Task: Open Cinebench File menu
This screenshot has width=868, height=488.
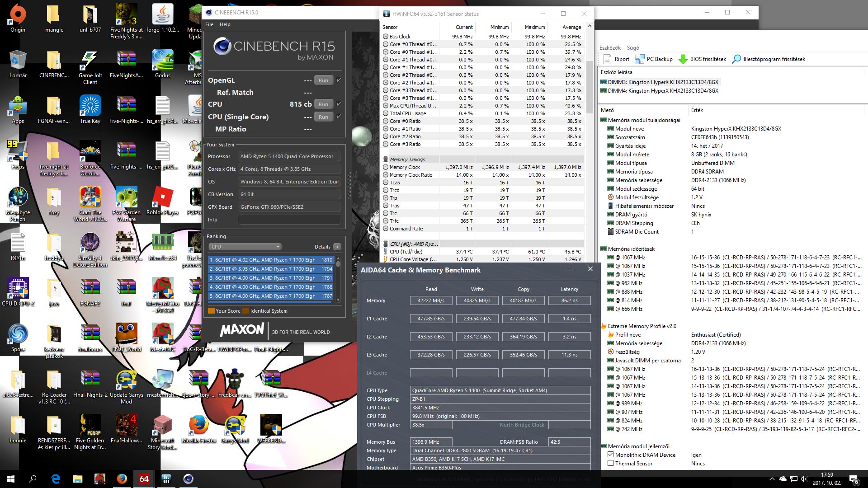Action: (209, 24)
